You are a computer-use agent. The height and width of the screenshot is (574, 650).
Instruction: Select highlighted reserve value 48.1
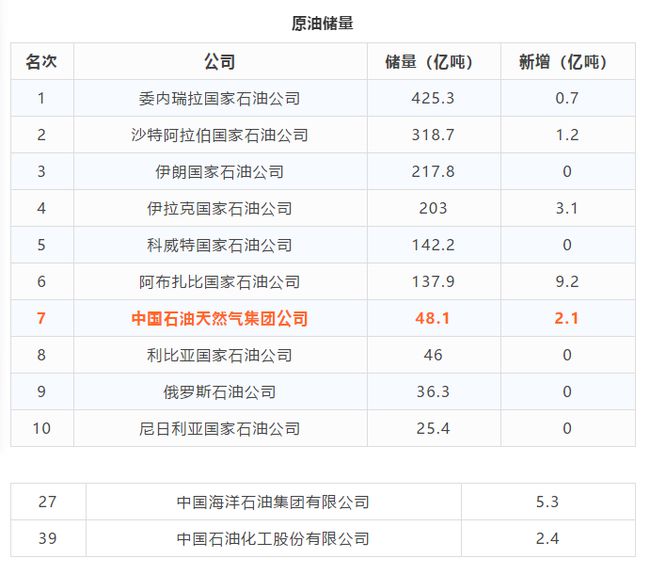coord(433,318)
